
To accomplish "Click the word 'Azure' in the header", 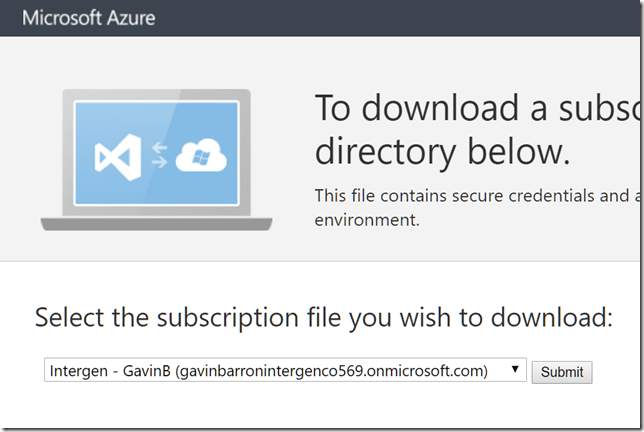I will pos(129,18).
